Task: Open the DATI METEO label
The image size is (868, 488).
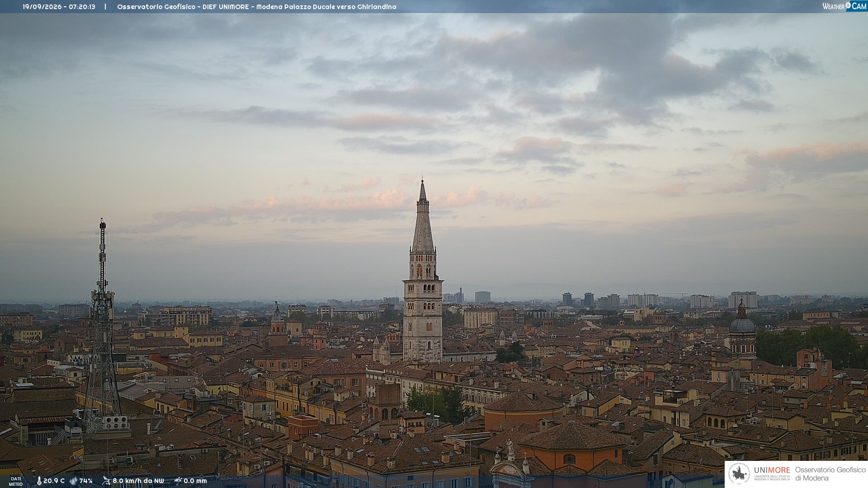Action: (x=16, y=481)
